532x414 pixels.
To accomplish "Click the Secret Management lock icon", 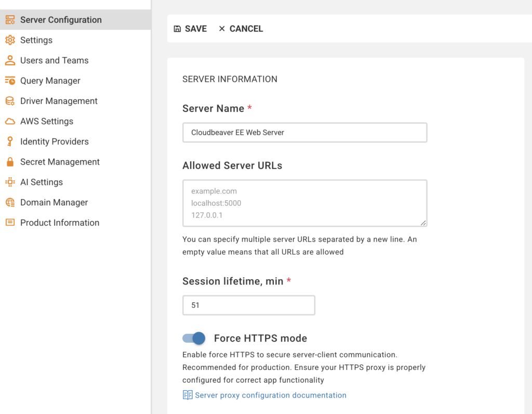I will coord(10,162).
